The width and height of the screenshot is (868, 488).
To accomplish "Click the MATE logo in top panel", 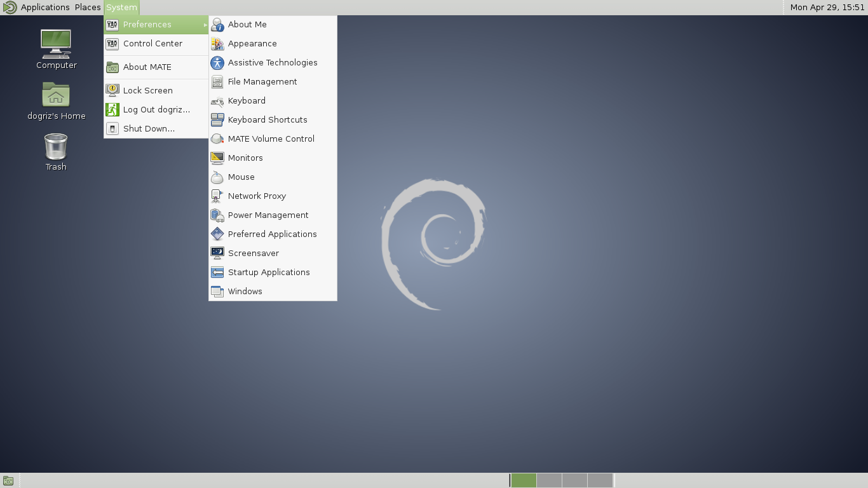I will [x=9, y=8].
